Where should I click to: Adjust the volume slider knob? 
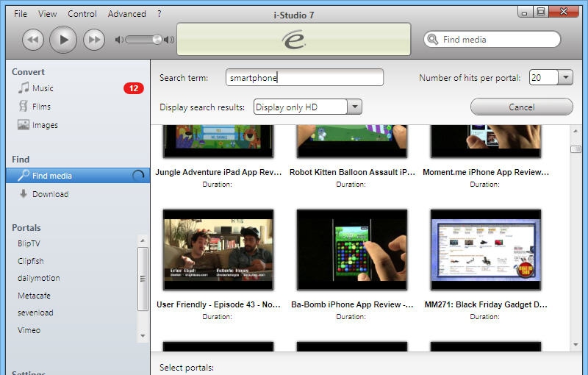pos(157,39)
